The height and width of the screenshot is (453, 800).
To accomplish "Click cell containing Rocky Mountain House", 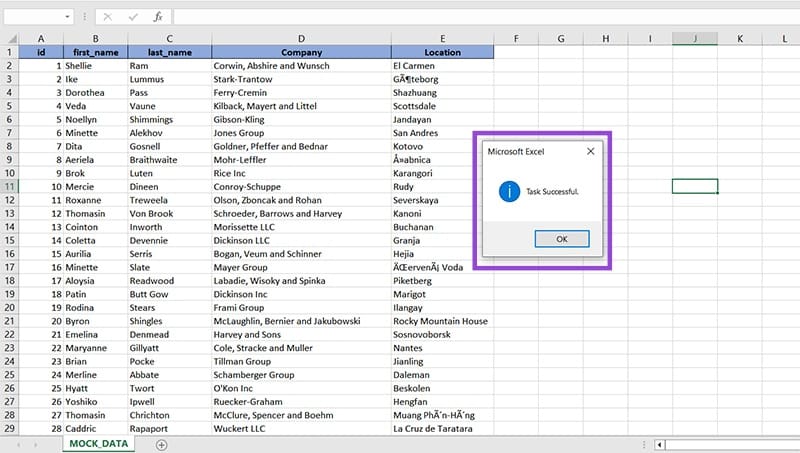I will tap(441, 321).
